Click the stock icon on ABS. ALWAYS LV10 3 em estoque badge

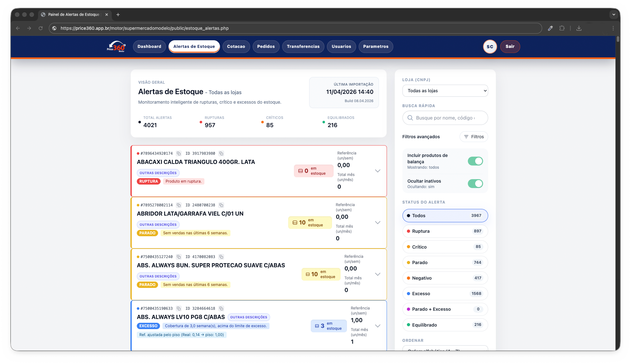pyautogui.click(x=317, y=326)
